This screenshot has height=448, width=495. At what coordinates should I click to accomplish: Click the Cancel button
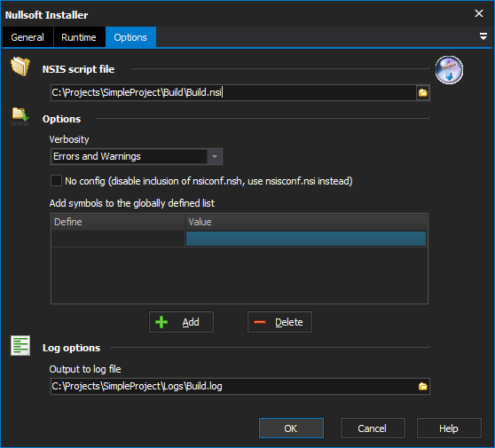coord(373,428)
